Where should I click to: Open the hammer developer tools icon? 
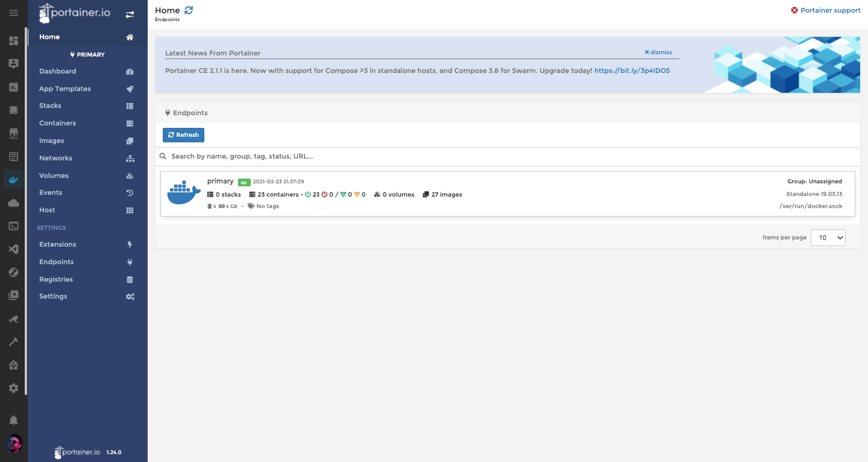13,341
